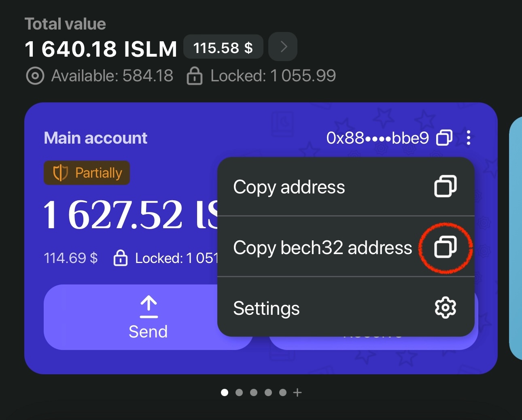Jump to the fifth account page dot
The width and height of the screenshot is (522, 420).
tap(283, 392)
